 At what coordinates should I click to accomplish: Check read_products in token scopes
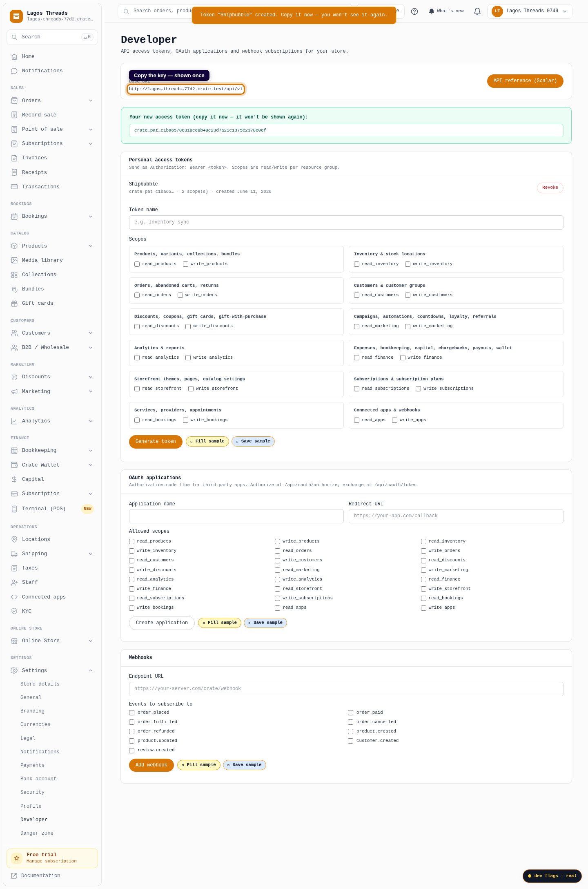tap(137, 264)
